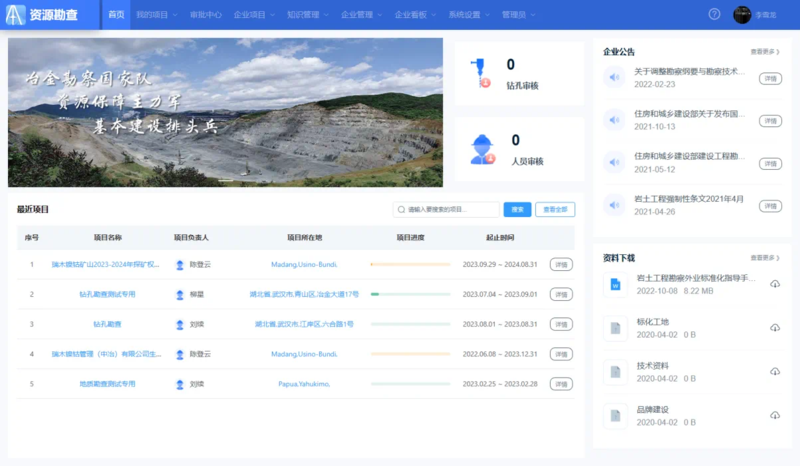Open 详情 for project row 1

[x=561, y=264]
